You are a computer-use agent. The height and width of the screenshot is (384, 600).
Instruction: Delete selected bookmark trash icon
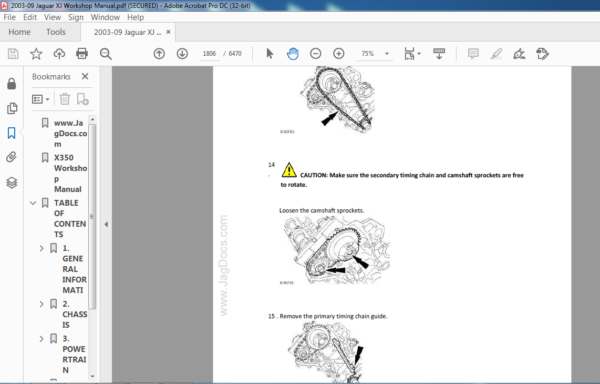(65, 99)
